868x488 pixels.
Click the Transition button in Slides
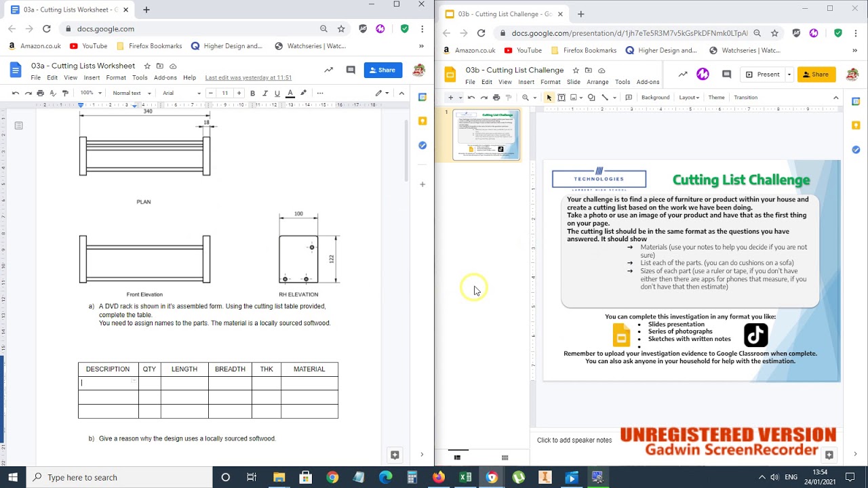(x=745, y=98)
